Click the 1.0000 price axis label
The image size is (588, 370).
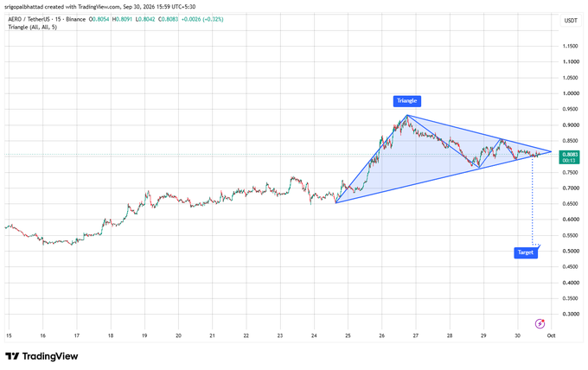coord(571,93)
